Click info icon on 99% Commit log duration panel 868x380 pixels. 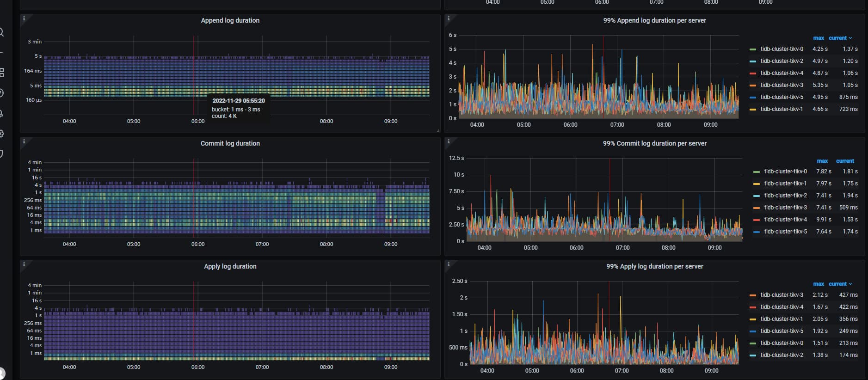click(449, 141)
